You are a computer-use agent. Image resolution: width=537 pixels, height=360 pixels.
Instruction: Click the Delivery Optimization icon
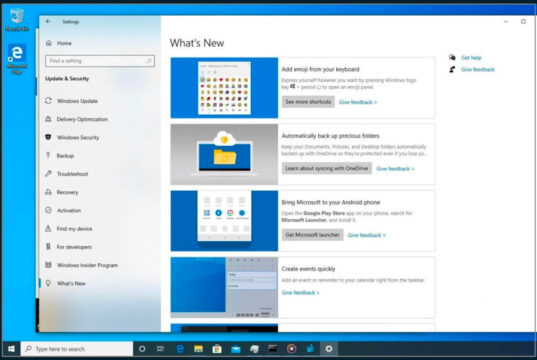(48, 119)
